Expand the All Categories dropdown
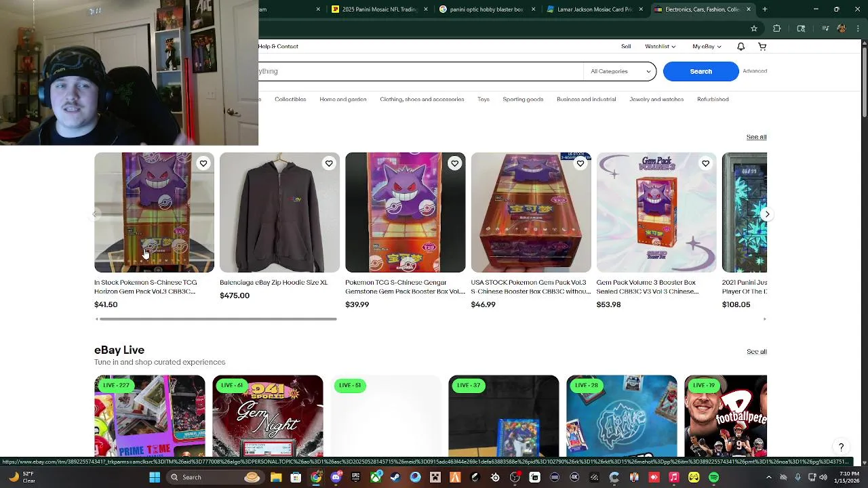This screenshot has width=868, height=488. 620,71
